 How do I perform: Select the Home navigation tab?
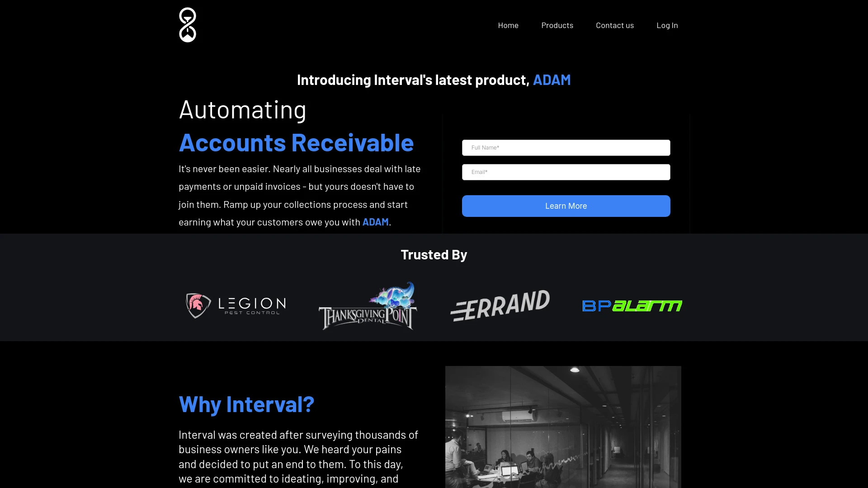point(508,25)
